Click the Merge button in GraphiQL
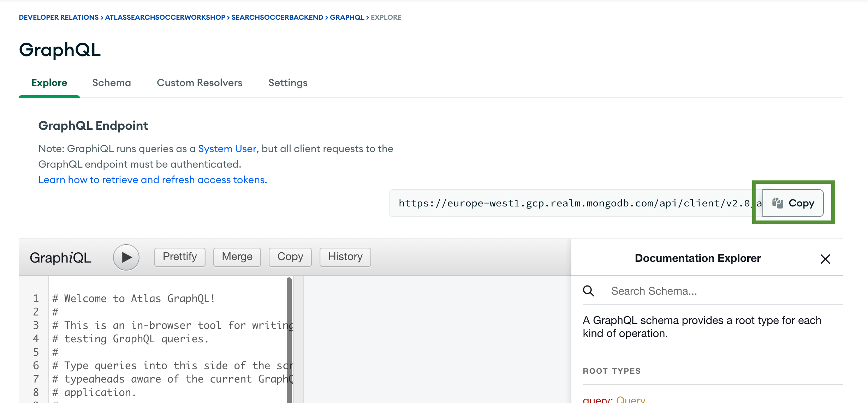Image resolution: width=868 pixels, height=403 pixels. 237,257
